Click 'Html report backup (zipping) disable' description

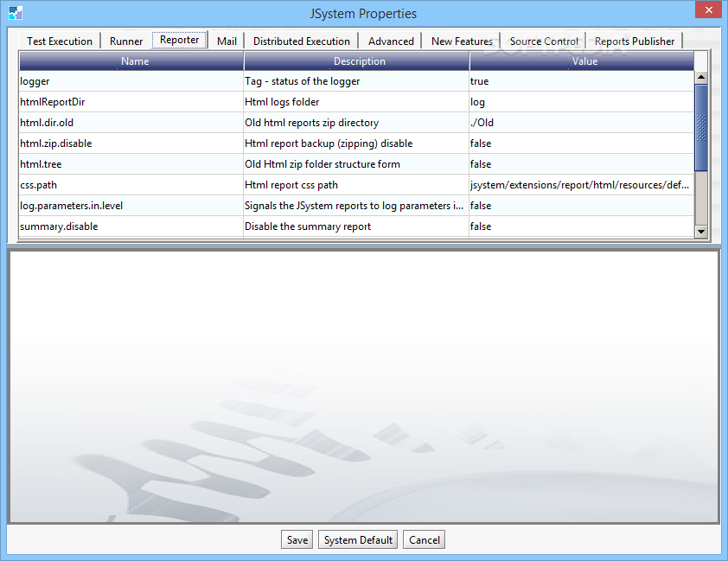[356, 143]
